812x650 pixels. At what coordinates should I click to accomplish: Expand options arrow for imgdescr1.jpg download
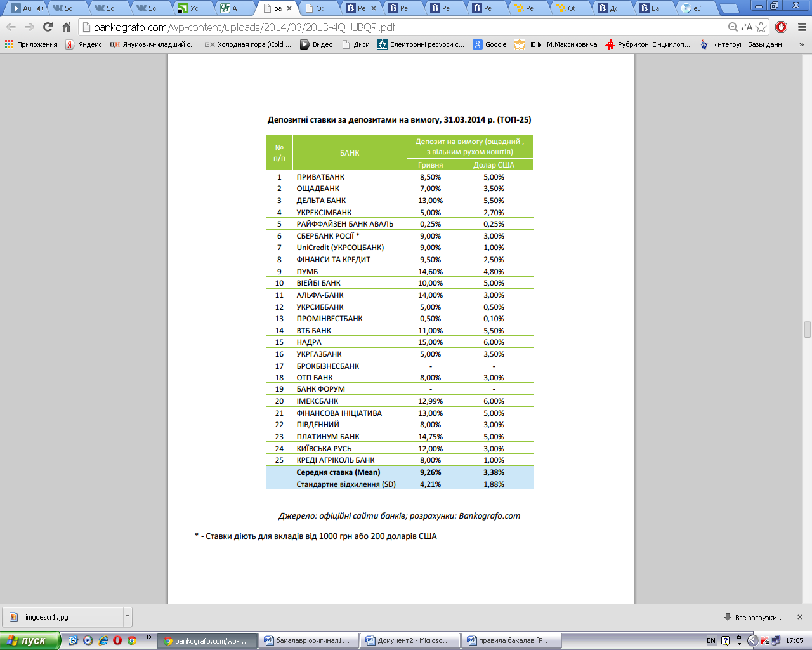coord(128,616)
